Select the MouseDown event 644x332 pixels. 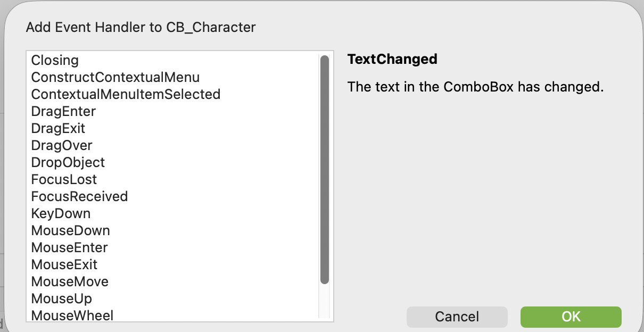(71, 230)
